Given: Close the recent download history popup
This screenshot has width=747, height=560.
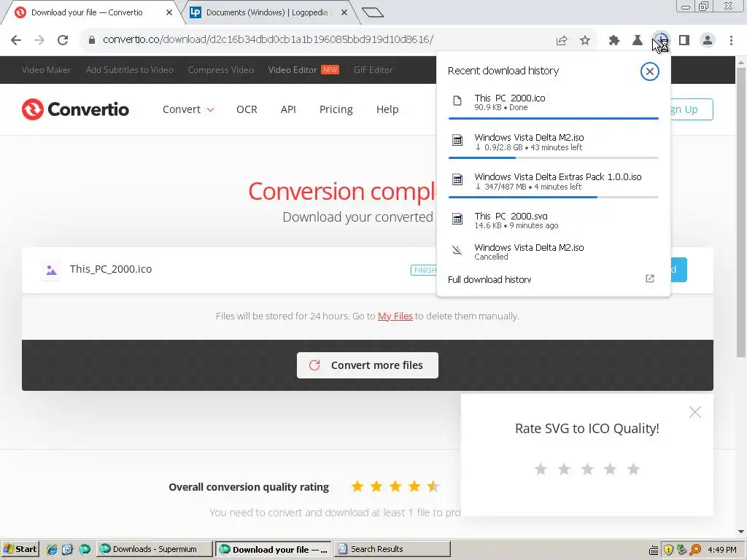Looking at the screenshot, I should coord(649,71).
